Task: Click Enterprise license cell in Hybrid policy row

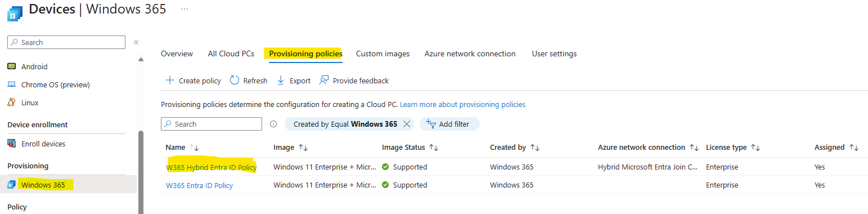Action: [722, 167]
